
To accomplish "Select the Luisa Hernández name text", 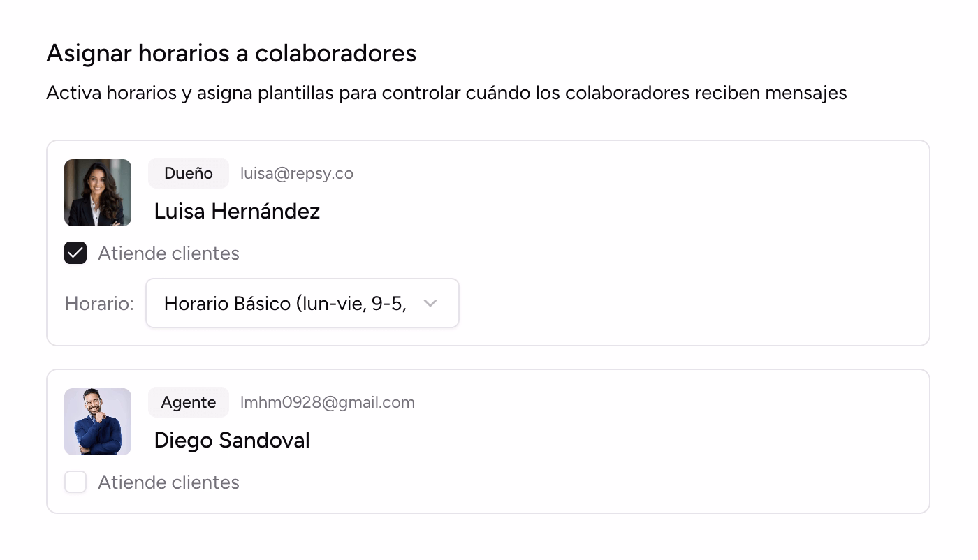I will tap(237, 211).
